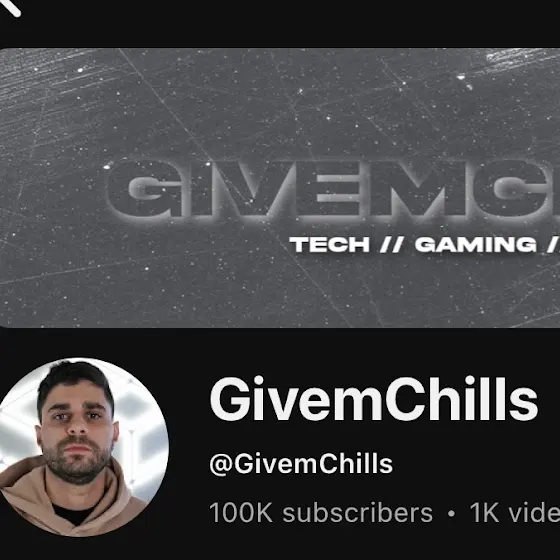Click the 100K subscribers count
560x560 pixels.
321,512
